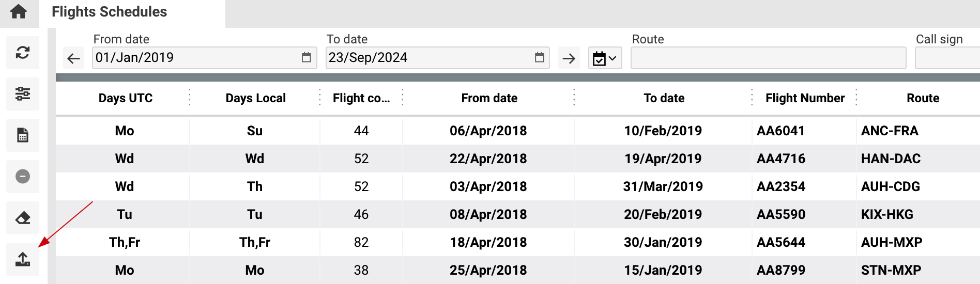
Task: Click into the Call sign field
Action: 947,58
